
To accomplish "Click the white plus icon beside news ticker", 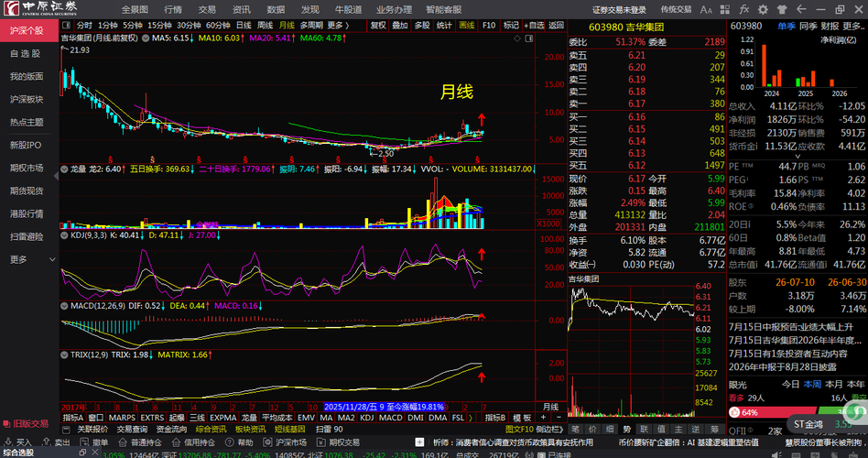I will pos(419,442).
